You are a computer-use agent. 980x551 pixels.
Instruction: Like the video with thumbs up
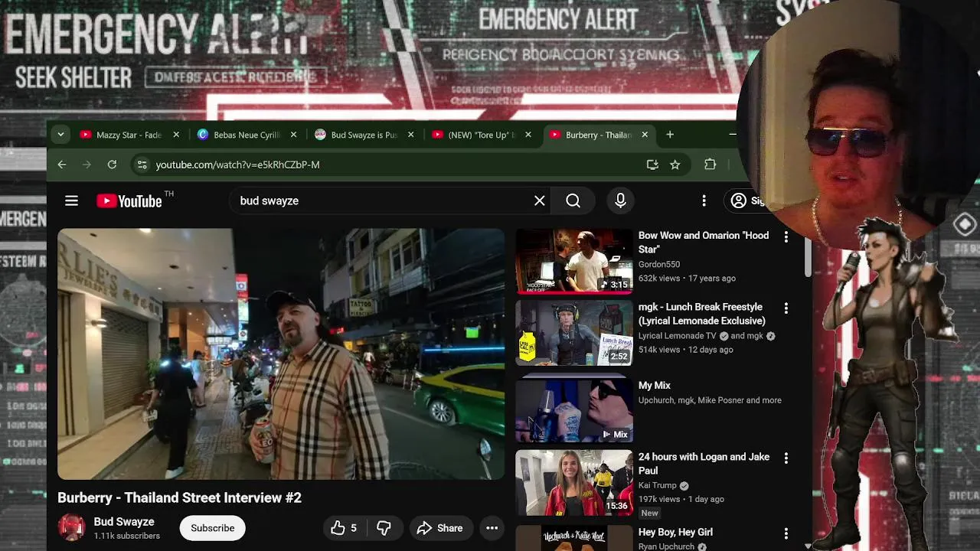344,528
